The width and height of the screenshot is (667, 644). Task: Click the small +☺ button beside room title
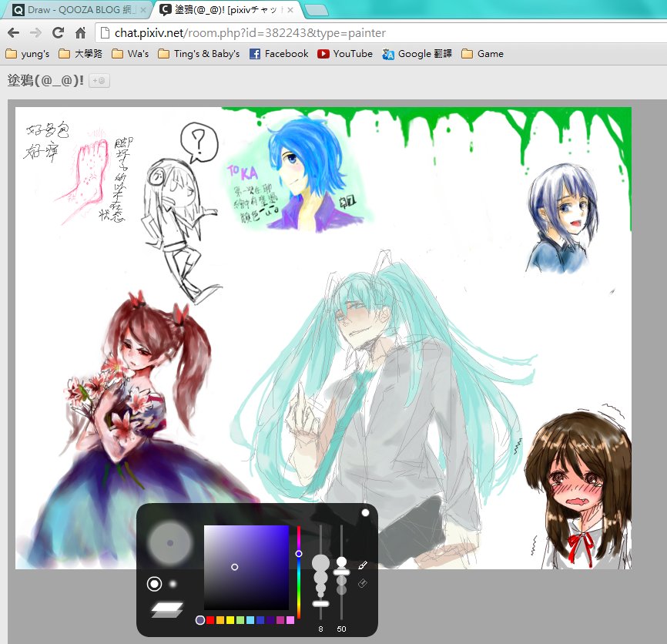pyautogui.click(x=99, y=80)
